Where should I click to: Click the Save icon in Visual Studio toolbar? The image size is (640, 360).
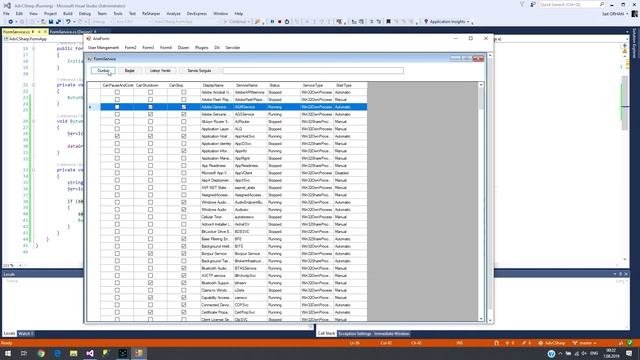point(51,22)
